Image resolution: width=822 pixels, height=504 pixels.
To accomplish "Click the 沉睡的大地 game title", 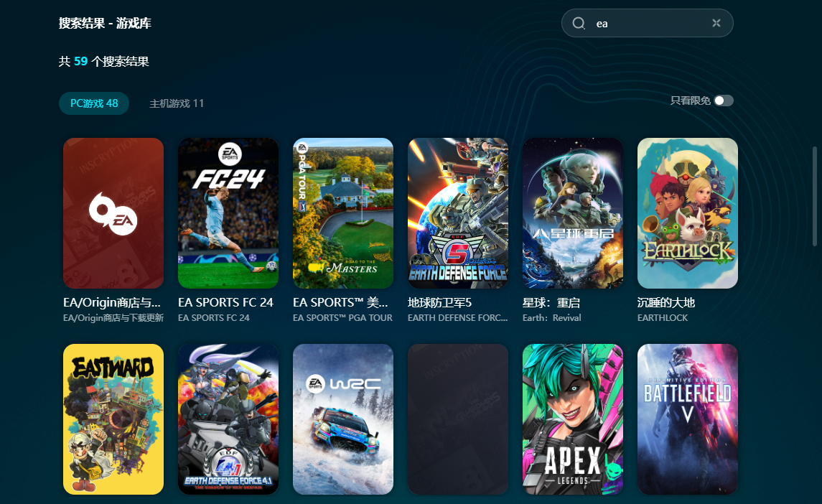I will click(666, 303).
